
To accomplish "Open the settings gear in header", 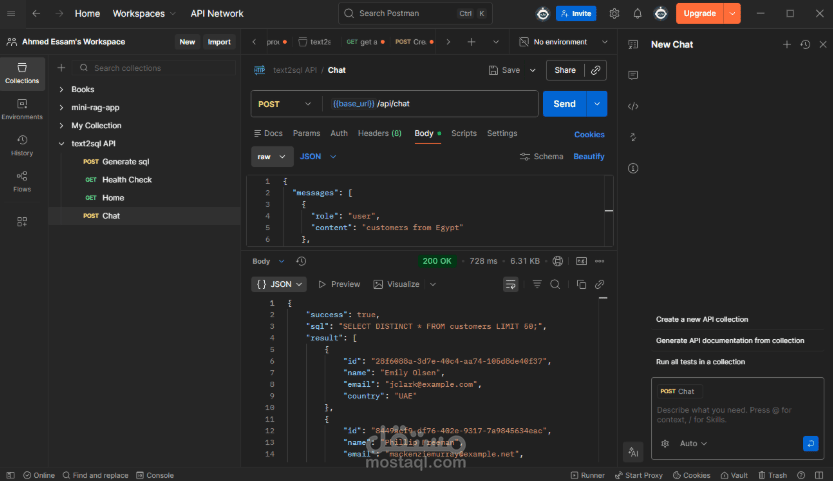I will coord(614,13).
